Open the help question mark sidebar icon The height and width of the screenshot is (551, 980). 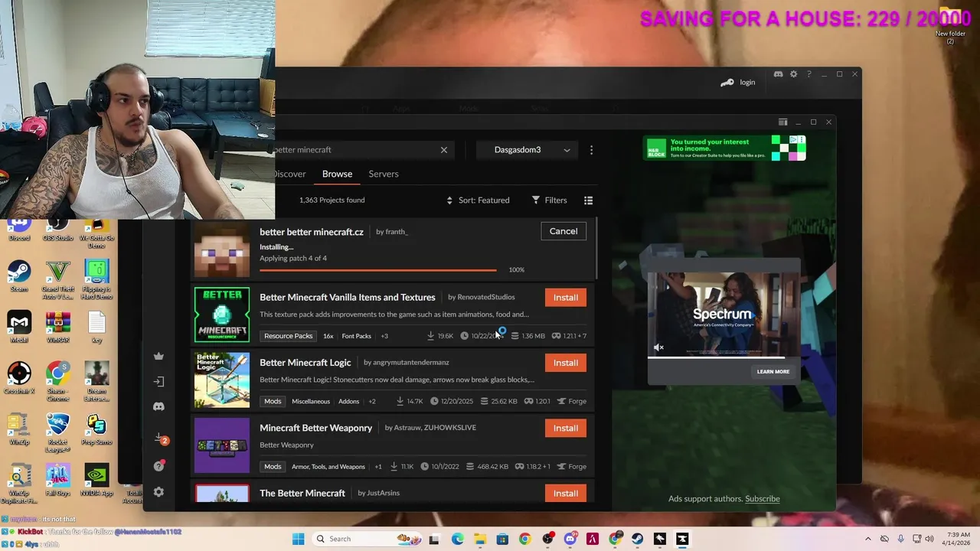coord(158,465)
